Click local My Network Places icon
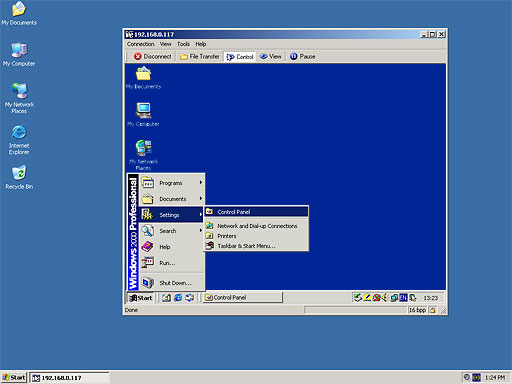 coord(19,98)
